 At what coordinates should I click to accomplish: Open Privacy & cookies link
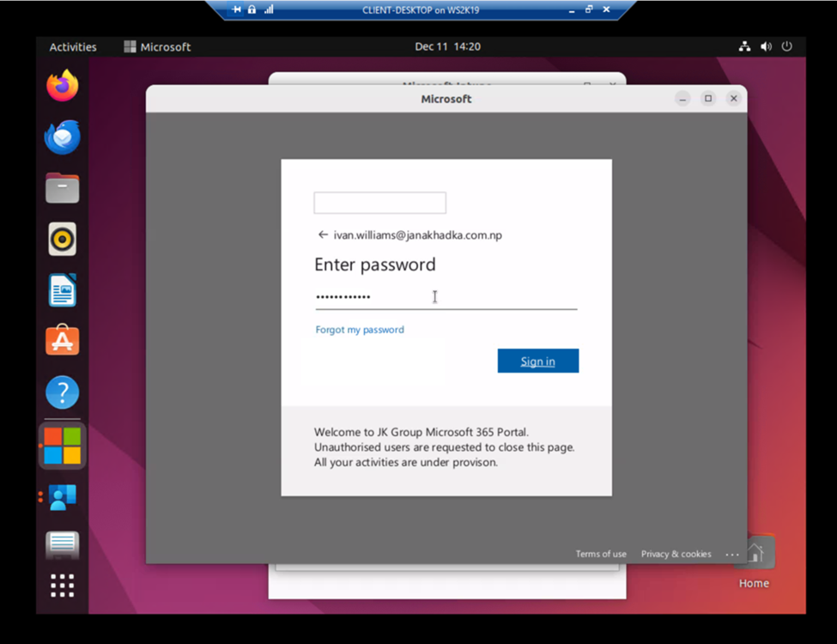tap(676, 554)
